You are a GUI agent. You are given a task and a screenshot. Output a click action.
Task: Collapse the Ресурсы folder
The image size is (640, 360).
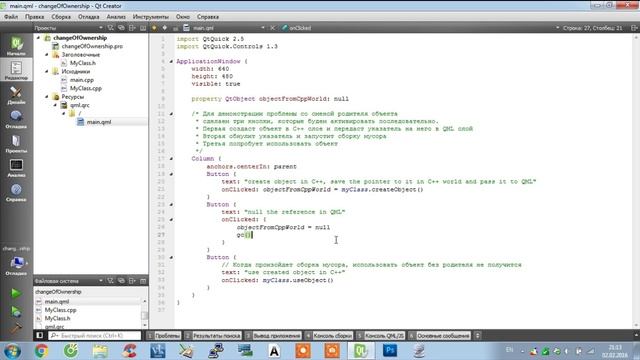click(47, 97)
